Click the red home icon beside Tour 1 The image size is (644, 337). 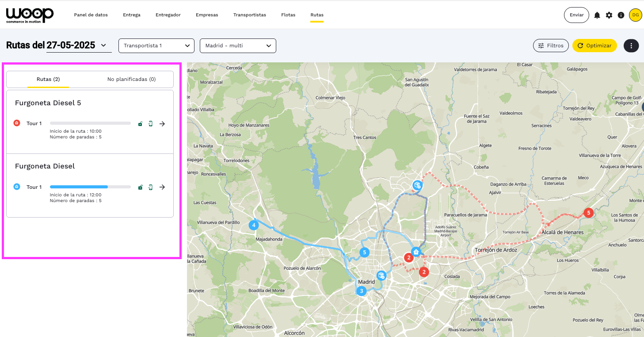tap(17, 123)
